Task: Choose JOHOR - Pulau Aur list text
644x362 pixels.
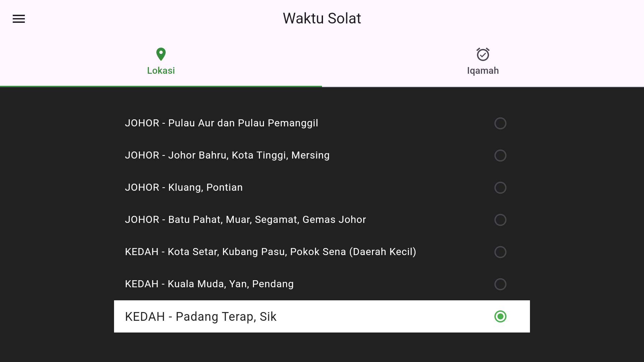Action: pyautogui.click(x=221, y=123)
